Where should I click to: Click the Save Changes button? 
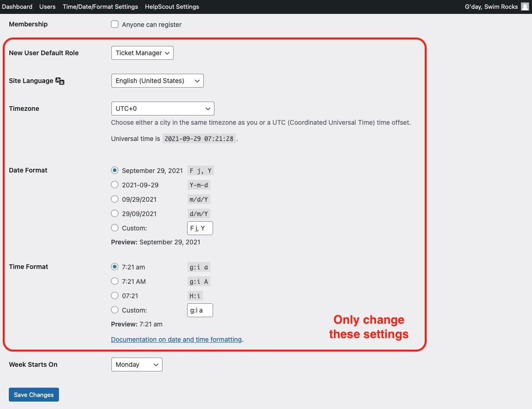(x=34, y=395)
